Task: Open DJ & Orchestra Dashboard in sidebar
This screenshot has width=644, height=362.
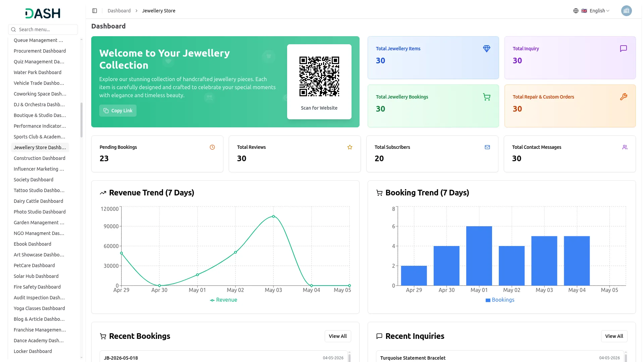Action: 40,105
